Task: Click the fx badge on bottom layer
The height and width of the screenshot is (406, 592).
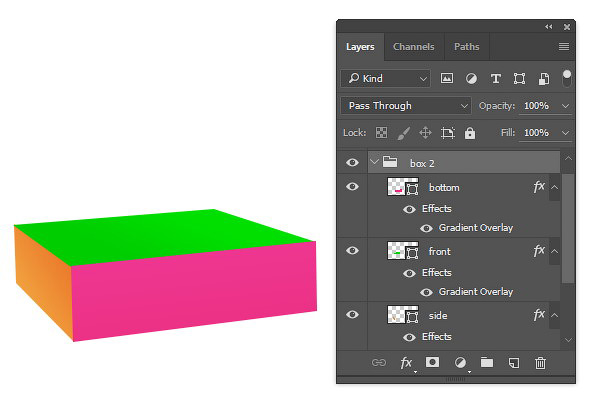Action: tap(539, 187)
